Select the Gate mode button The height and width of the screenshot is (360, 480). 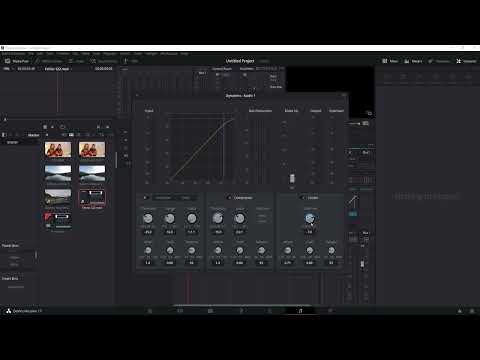click(x=186, y=198)
